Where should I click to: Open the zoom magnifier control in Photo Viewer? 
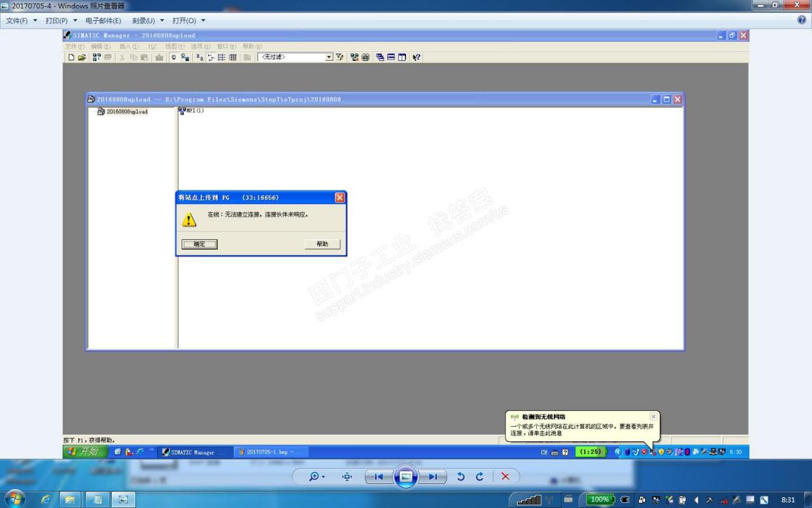point(317,476)
